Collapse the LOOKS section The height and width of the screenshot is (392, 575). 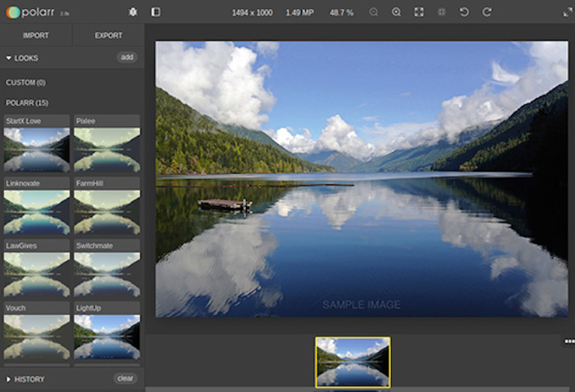pos(22,58)
